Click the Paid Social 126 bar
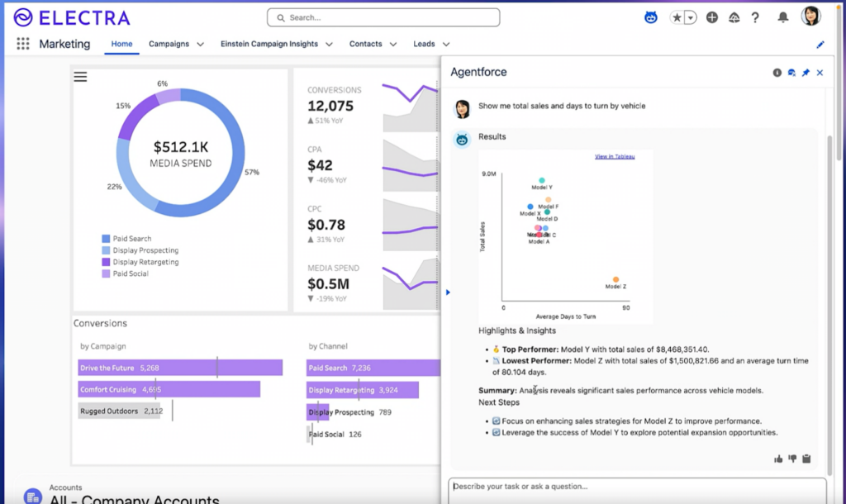 tap(309, 434)
